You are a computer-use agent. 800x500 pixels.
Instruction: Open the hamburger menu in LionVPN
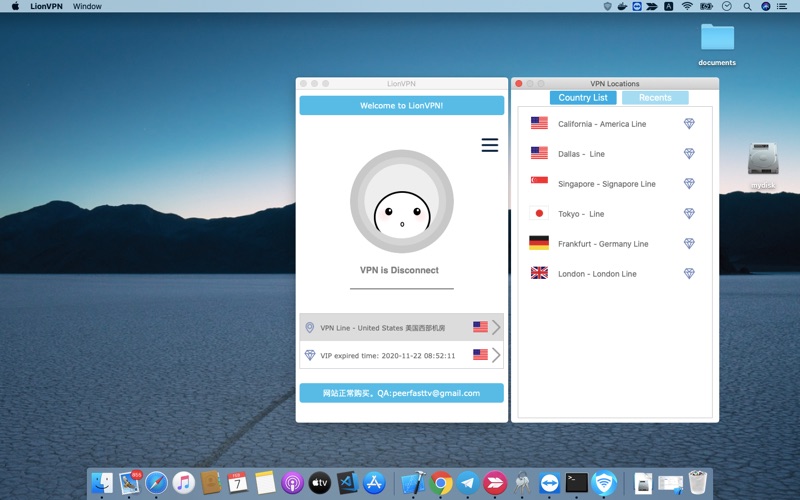489,145
